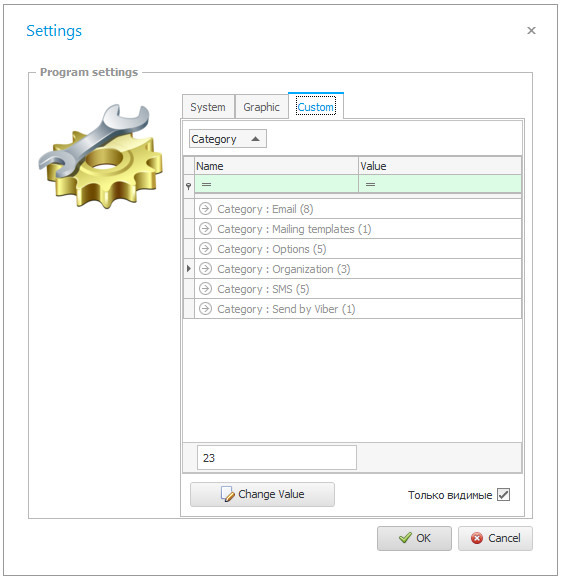563x581 pixels.
Task: Switch to the Graphic tab
Action: point(261,107)
